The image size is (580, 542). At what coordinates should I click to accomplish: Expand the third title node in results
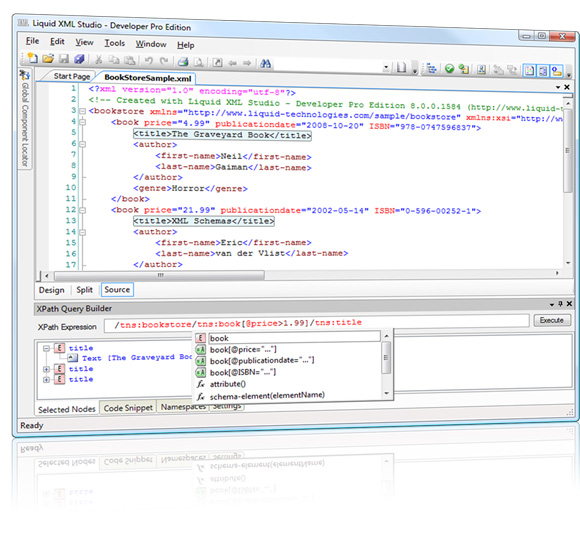pos(46,380)
